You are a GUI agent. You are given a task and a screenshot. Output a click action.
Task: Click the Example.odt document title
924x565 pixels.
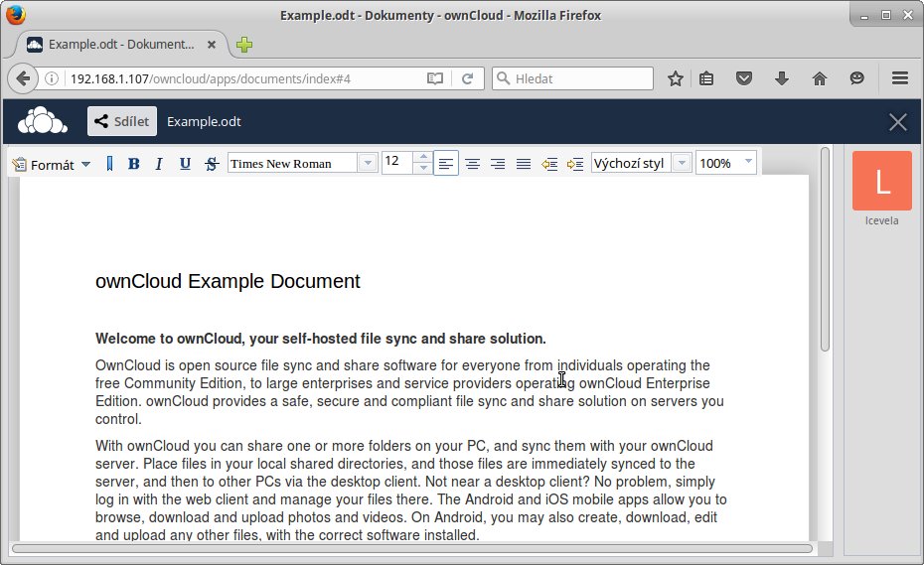204,121
